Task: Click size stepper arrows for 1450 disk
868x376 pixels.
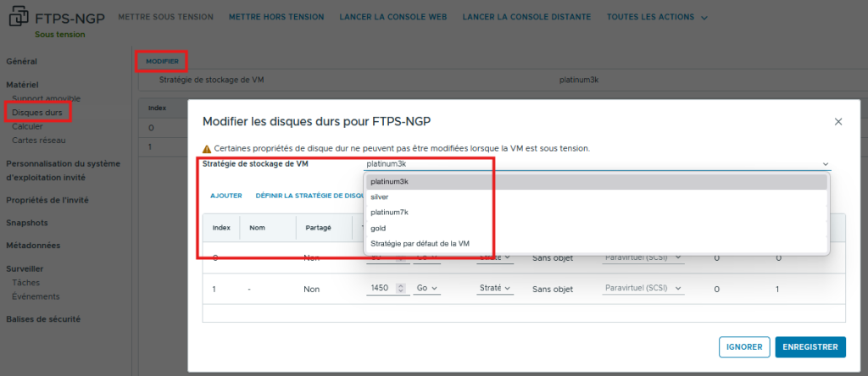Action: tap(401, 289)
